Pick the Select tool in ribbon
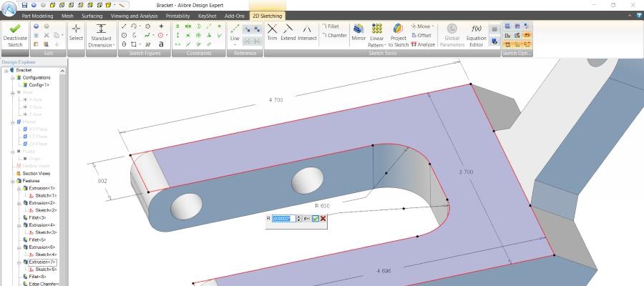This screenshot has width=644, height=286. click(76, 34)
